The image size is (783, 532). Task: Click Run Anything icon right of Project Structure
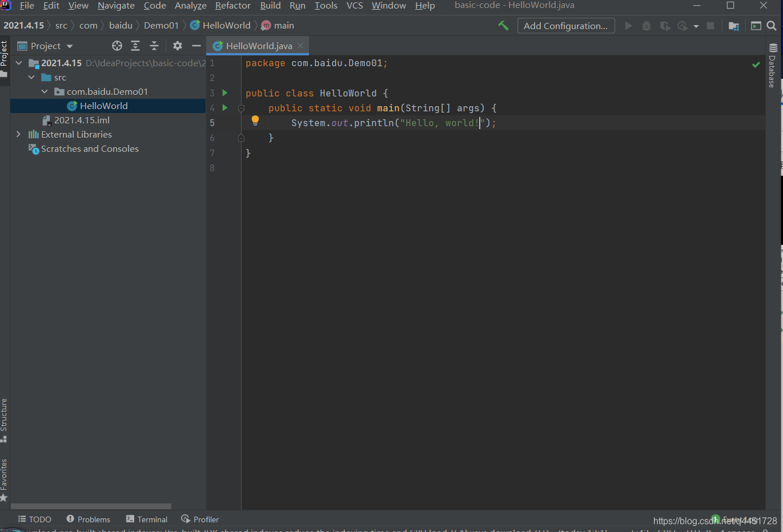[756, 26]
